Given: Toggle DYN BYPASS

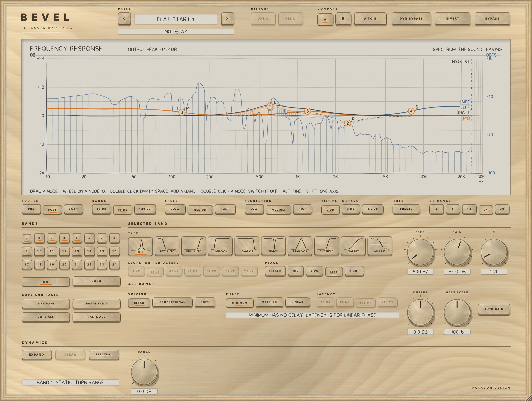Looking at the screenshot, I should (411, 19).
